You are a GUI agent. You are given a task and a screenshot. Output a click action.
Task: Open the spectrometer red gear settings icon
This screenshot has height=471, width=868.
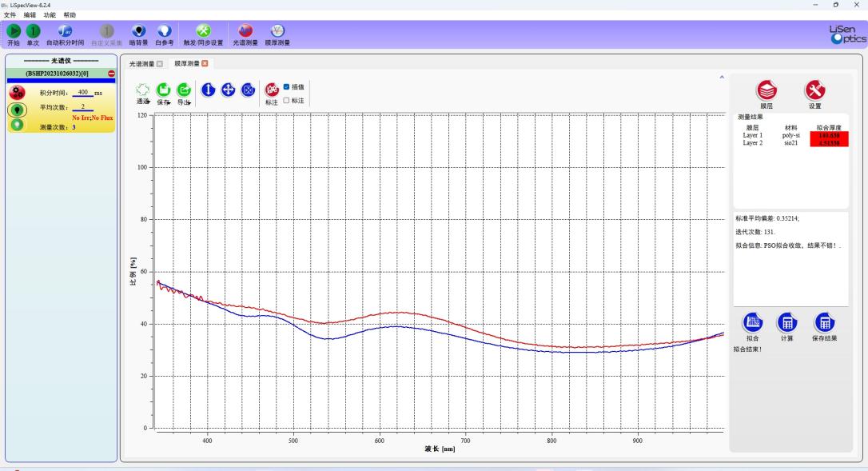click(x=17, y=93)
